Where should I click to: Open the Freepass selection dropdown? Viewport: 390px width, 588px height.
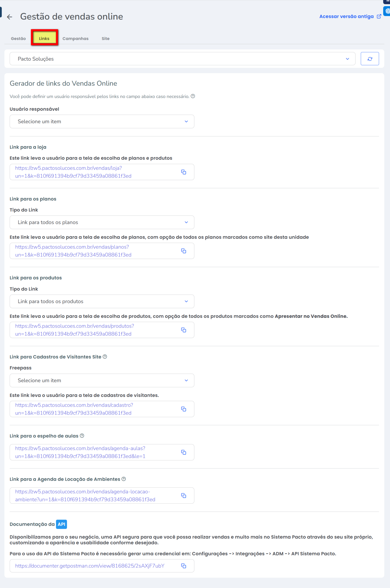coord(102,381)
